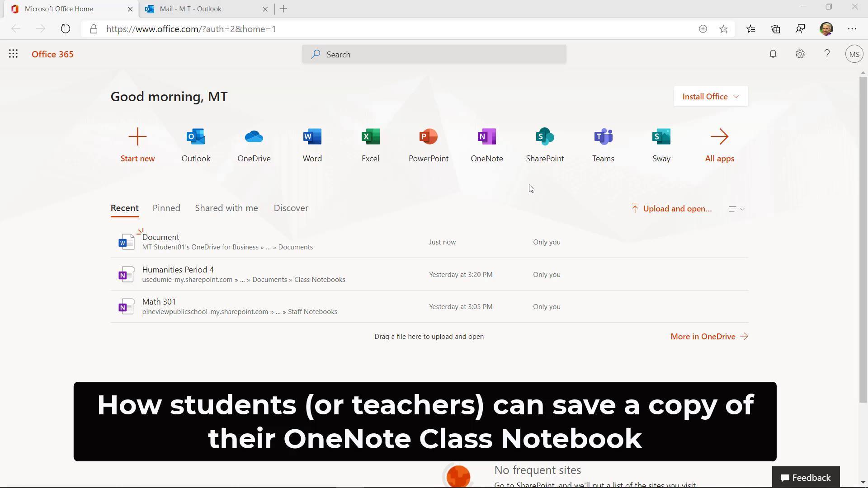Open the Discover tab
Screen dimensions: 868x488
291,208
